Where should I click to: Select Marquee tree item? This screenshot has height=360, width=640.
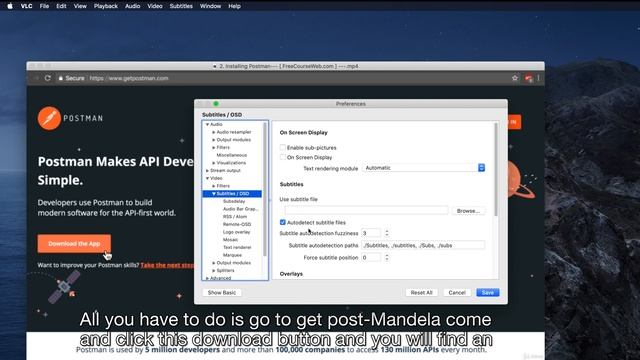coord(232,255)
